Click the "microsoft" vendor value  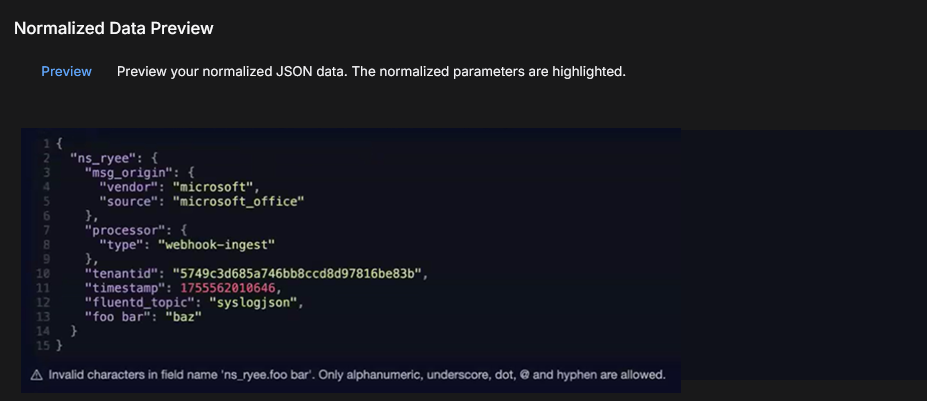coord(216,186)
